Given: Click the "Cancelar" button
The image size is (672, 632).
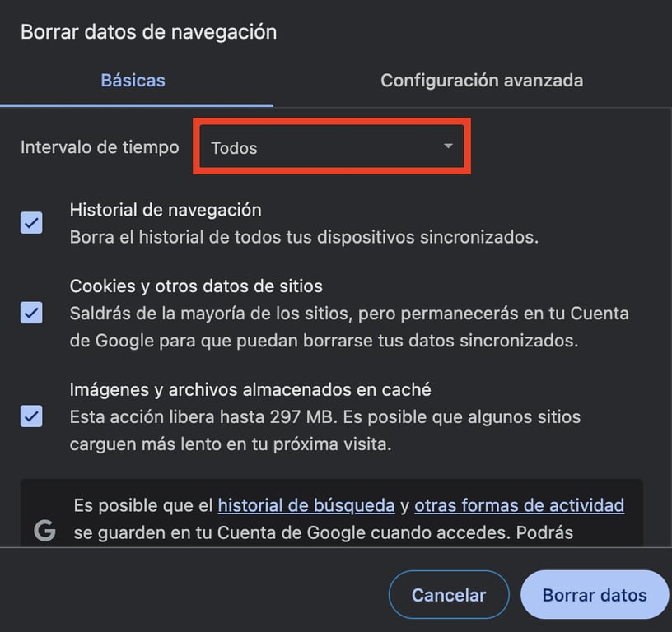Looking at the screenshot, I should 449,594.
